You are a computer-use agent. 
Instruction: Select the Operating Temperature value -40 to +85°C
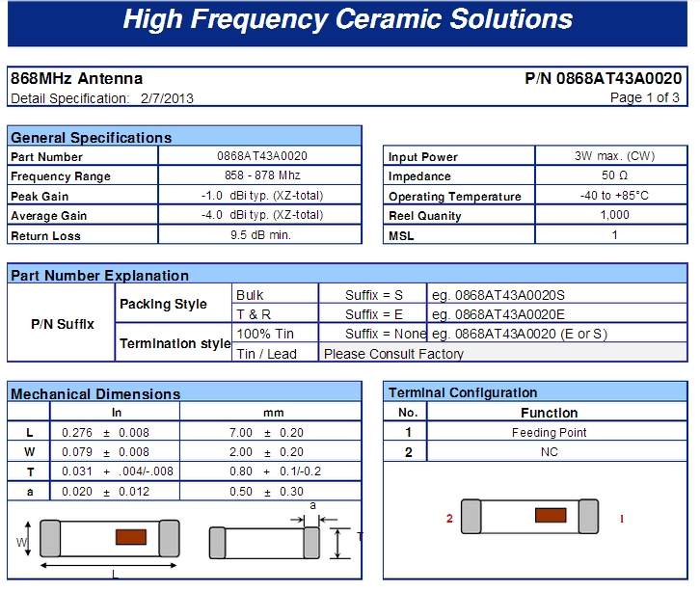click(614, 195)
